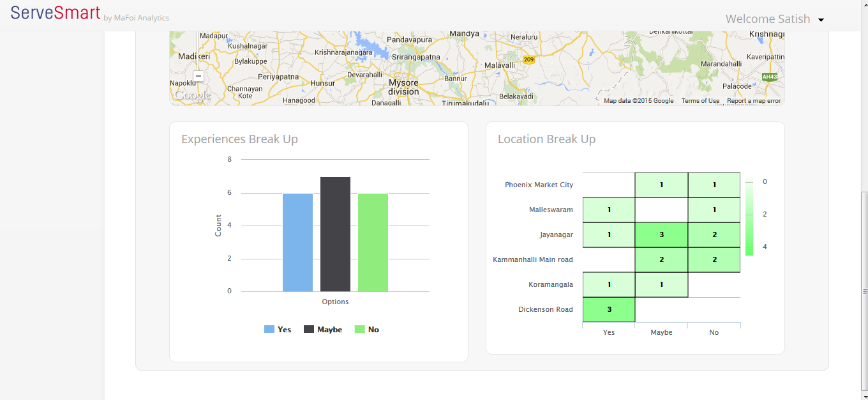Image resolution: width=868 pixels, height=400 pixels.
Task: Select Jayanagar Yes cell showing 1
Action: click(x=609, y=235)
